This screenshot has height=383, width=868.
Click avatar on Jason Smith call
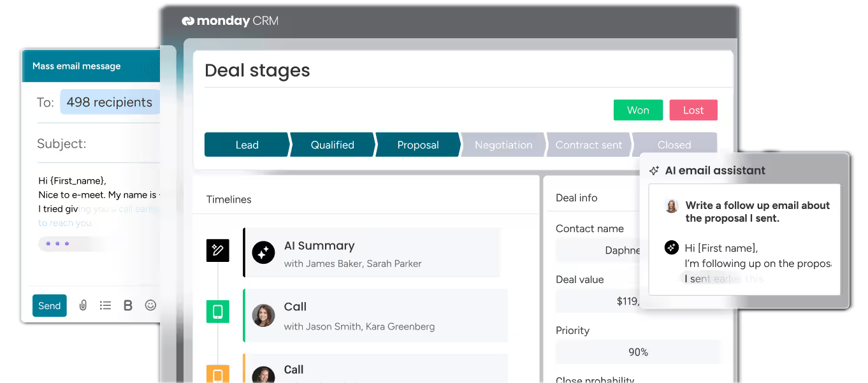coord(263,315)
